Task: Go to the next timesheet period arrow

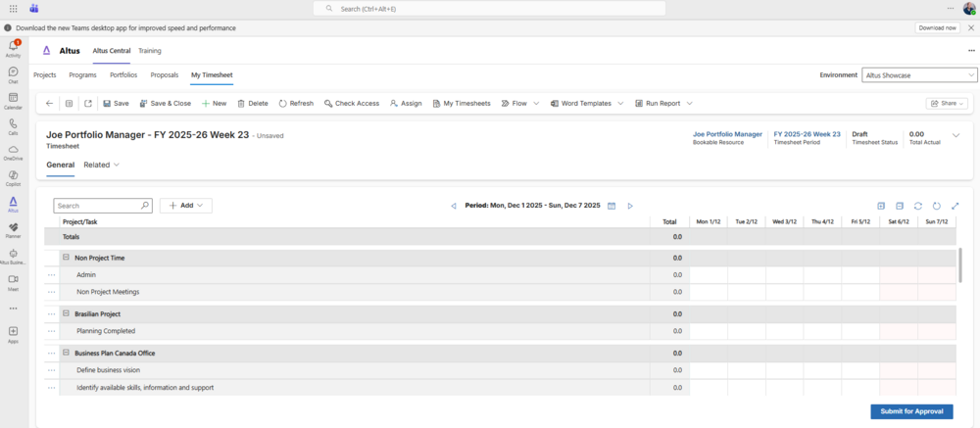Action: 630,206
